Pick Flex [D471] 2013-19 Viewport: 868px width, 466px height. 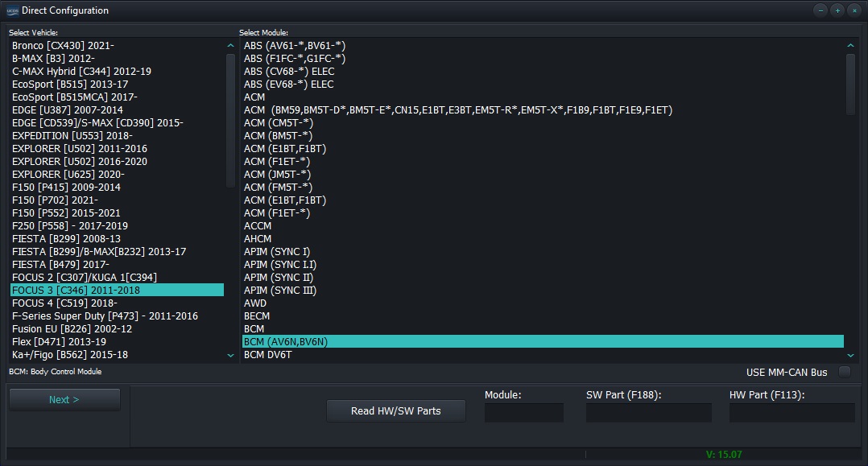tap(118, 341)
